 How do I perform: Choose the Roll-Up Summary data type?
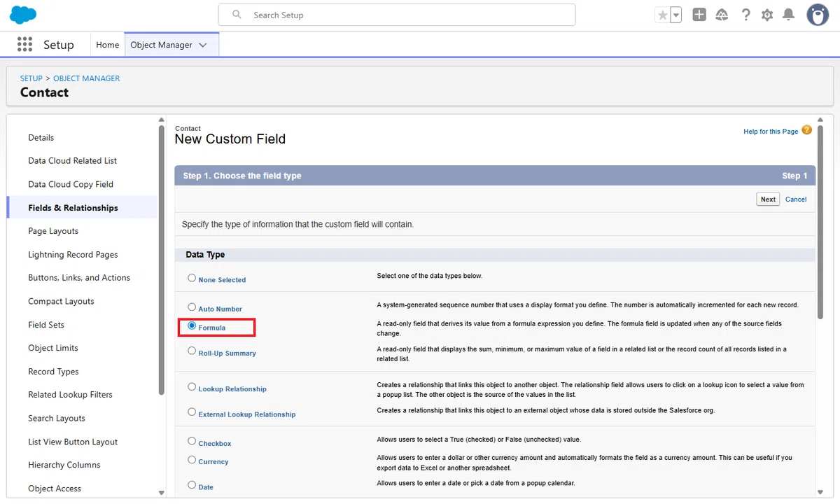(x=192, y=351)
